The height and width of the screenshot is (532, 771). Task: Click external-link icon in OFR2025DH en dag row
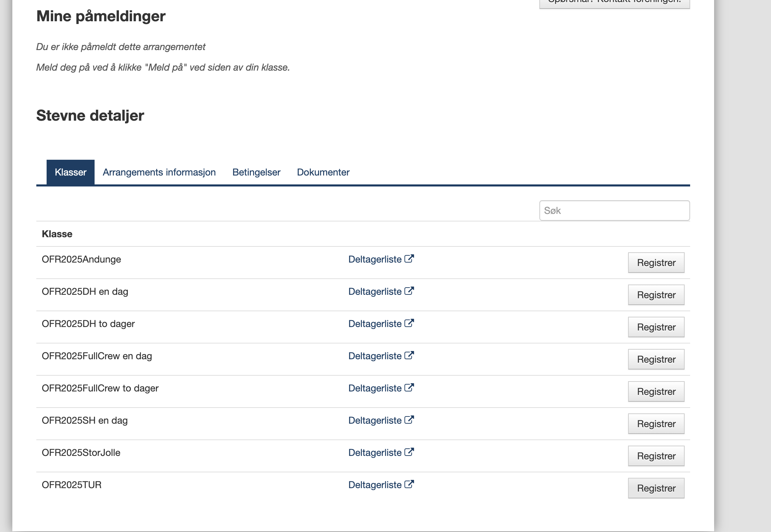pyautogui.click(x=409, y=291)
